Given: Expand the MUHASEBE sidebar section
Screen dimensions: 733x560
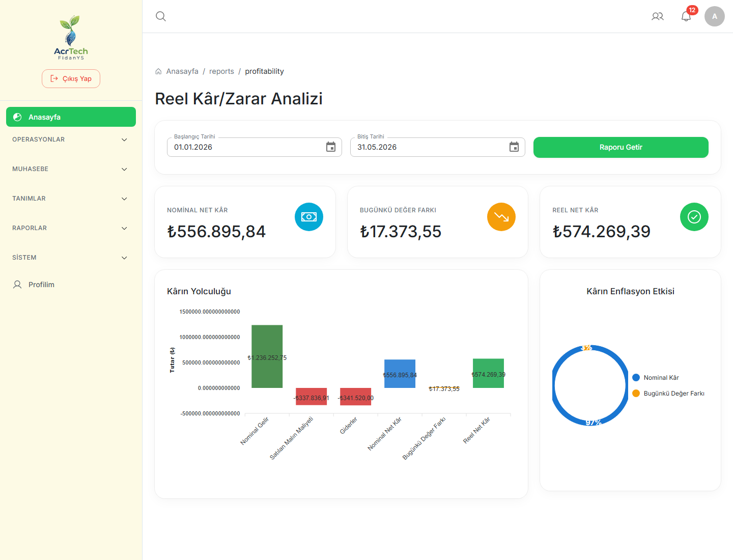Looking at the screenshot, I should [70, 169].
